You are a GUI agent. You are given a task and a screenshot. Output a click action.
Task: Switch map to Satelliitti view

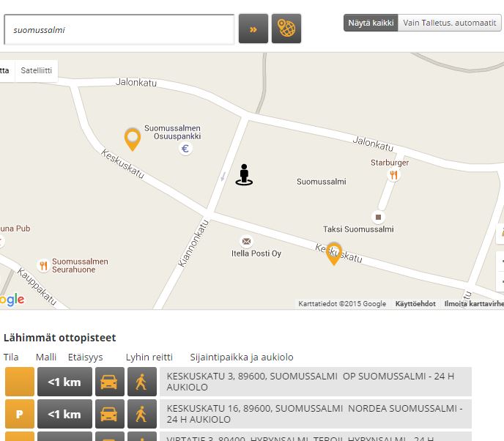pos(36,70)
